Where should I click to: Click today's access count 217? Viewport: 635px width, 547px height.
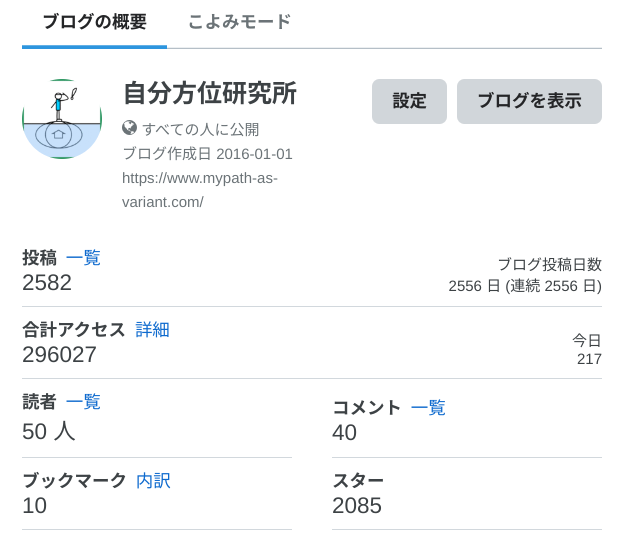pyautogui.click(x=589, y=359)
